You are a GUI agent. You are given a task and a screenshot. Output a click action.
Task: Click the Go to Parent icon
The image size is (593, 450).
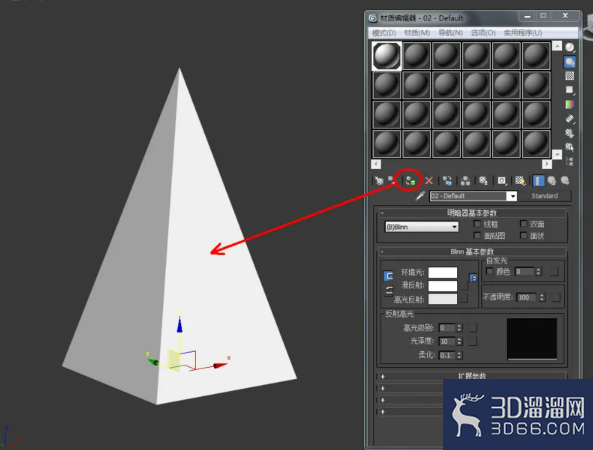[551, 181]
